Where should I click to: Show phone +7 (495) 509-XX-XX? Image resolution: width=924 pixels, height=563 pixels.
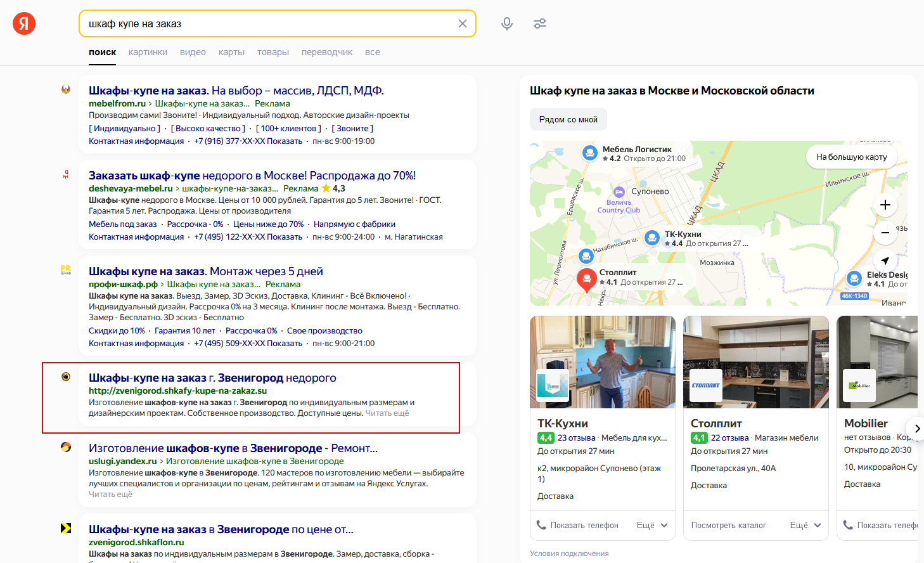click(248, 343)
